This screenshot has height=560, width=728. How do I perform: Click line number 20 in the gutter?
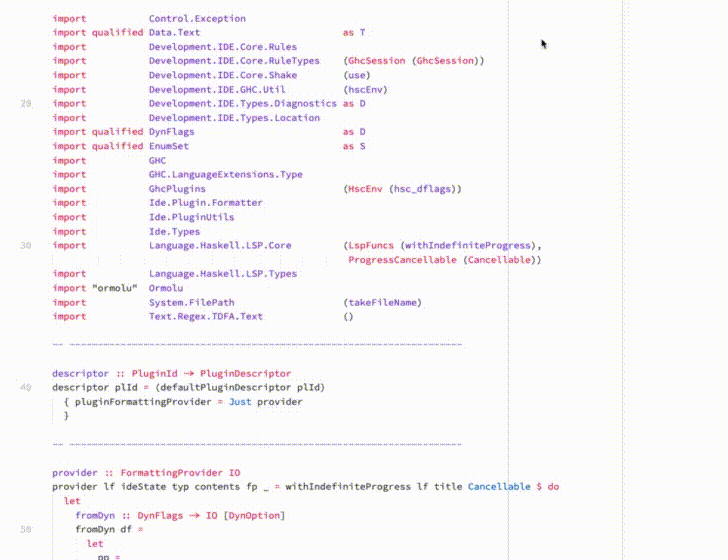tap(26, 104)
